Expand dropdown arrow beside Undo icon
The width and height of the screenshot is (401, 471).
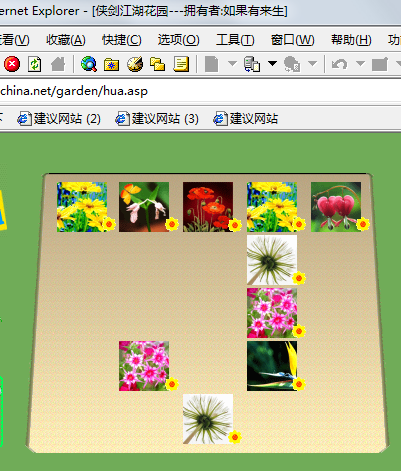click(360, 63)
